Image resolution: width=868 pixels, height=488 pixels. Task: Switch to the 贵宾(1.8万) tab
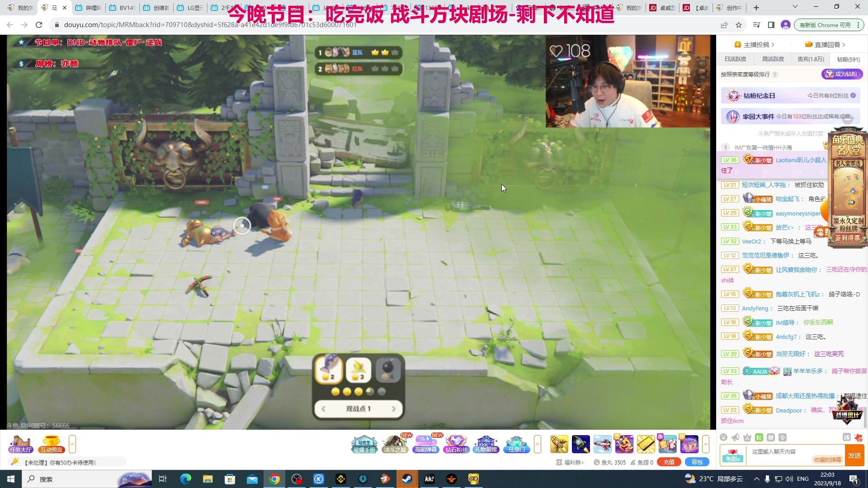pyautogui.click(x=811, y=59)
